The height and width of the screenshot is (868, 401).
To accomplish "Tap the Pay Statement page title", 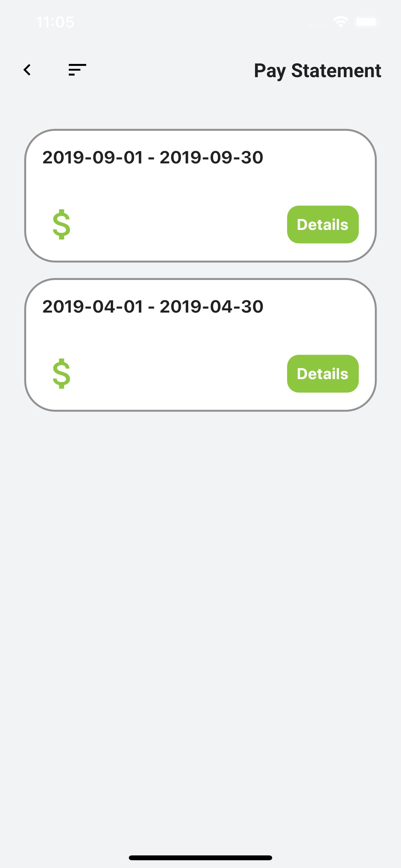I will pos(317,71).
